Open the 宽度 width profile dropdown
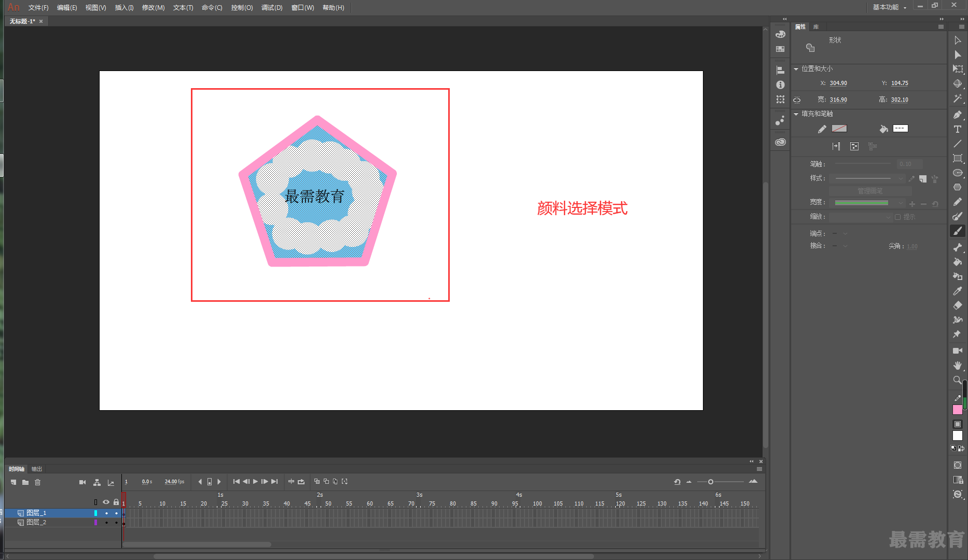968x560 pixels. [x=867, y=203]
